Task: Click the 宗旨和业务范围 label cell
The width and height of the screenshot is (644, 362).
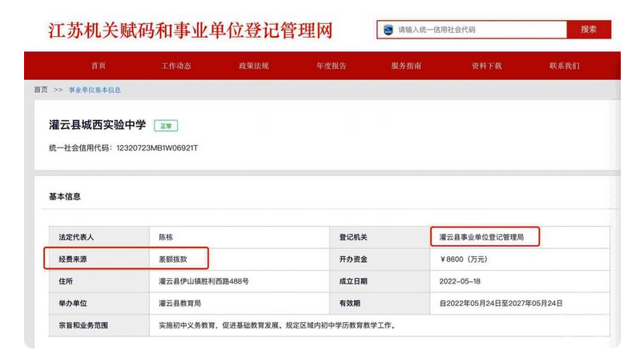Action: [x=99, y=325]
